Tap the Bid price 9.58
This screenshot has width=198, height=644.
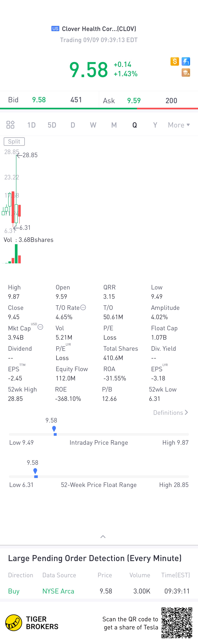(x=39, y=100)
